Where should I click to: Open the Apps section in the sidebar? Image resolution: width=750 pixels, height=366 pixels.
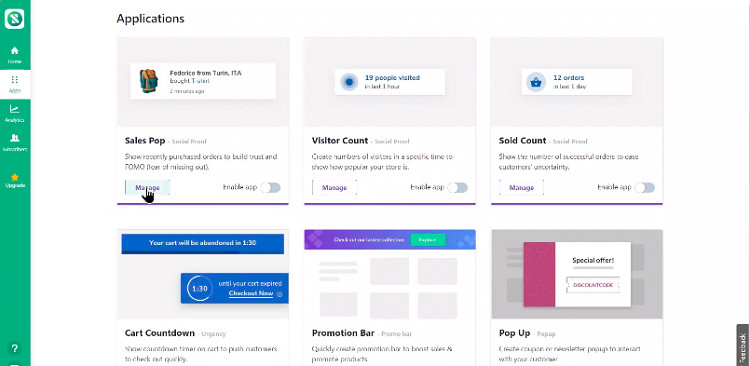pos(15,84)
